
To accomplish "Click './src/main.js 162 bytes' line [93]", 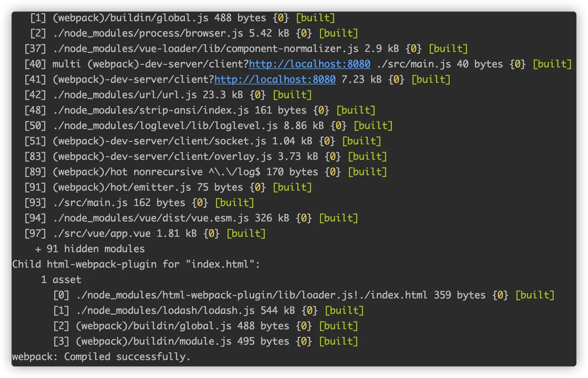I will point(139,202).
